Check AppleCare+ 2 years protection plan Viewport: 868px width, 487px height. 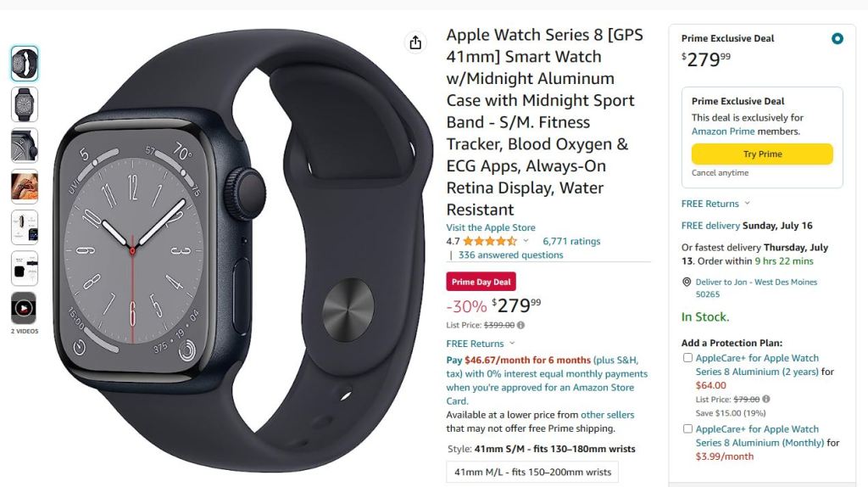[x=687, y=358]
